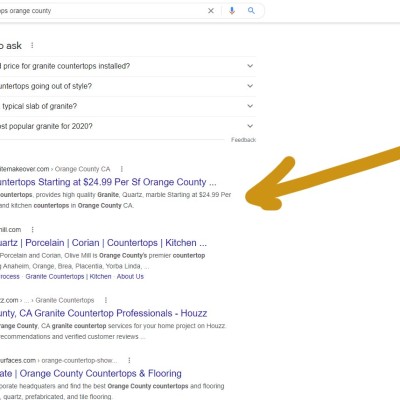This screenshot has height=400, width=400.
Task: Open the options menu for the Olive Mill result
Action: pos(32,230)
